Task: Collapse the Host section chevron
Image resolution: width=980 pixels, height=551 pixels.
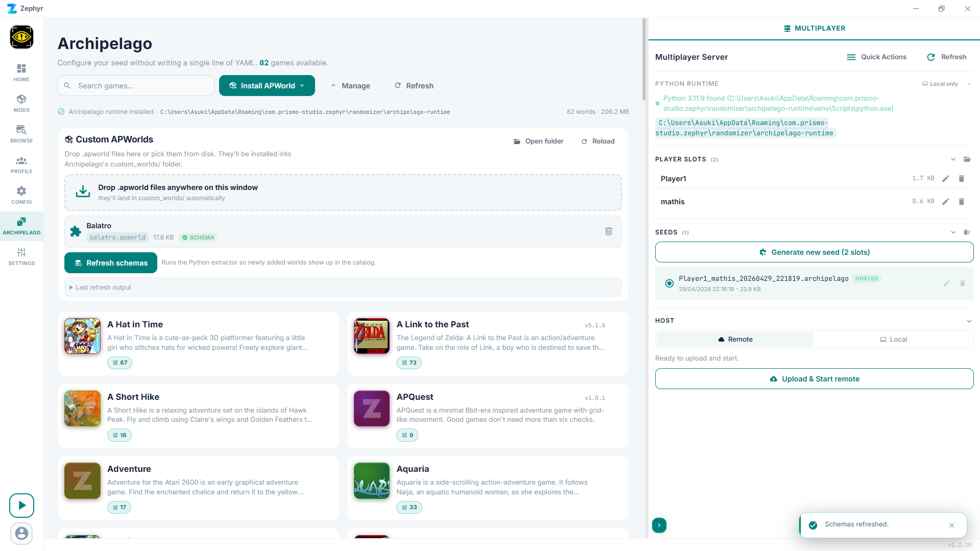Action: pyautogui.click(x=969, y=321)
